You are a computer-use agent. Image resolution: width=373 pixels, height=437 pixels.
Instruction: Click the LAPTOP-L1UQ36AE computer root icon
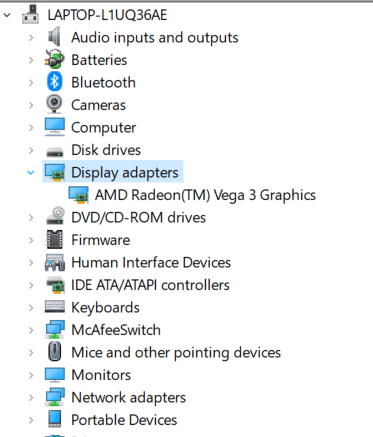(30, 14)
